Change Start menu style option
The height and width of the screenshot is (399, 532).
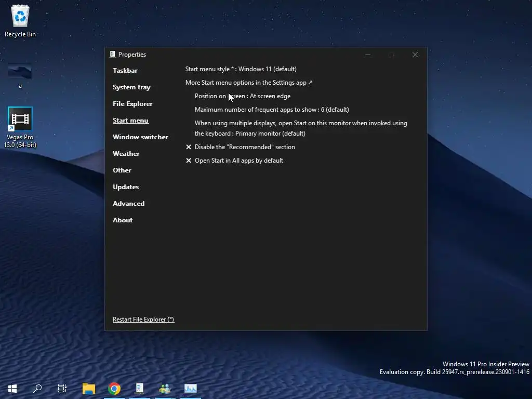tap(241, 69)
